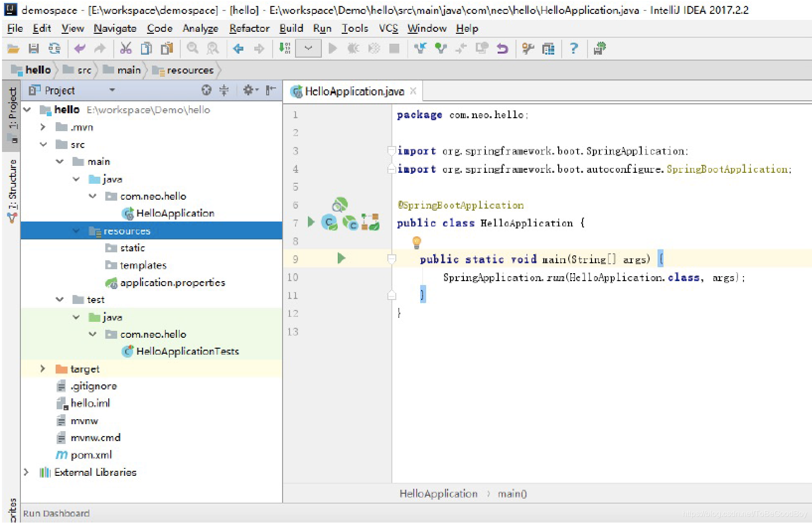This screenshot has height=523, width=812.
Task: Click the yellow intention light bulb
Action: click(417, 242)
